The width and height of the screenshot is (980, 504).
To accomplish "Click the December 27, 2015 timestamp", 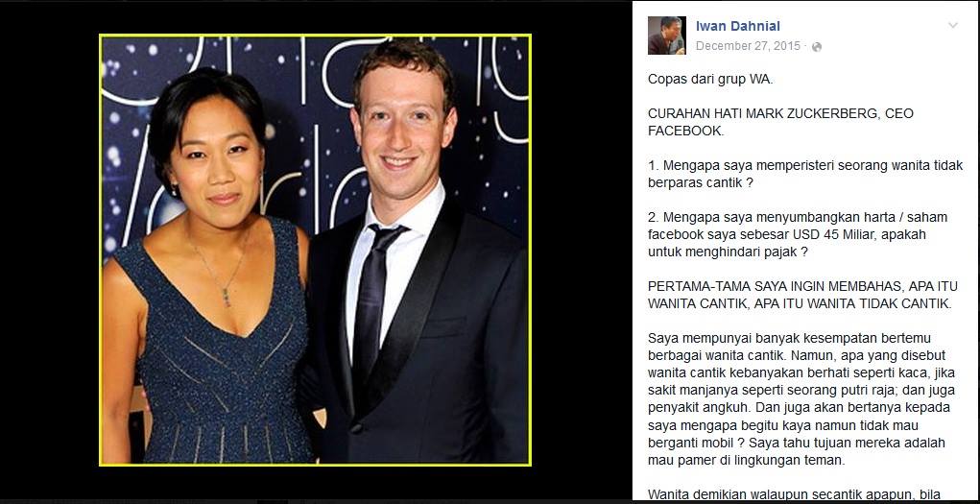I will [x=748, y=46].
